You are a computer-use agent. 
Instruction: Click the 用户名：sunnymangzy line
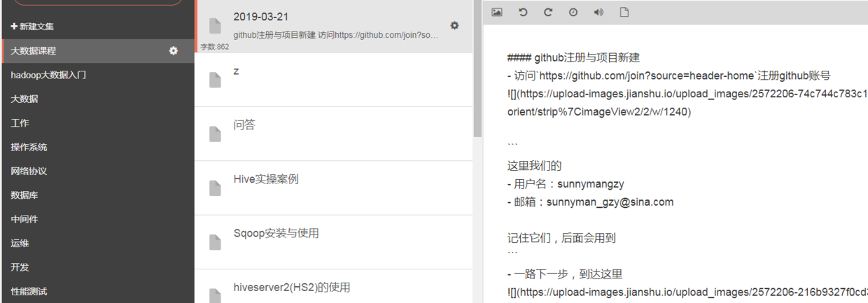566,184
